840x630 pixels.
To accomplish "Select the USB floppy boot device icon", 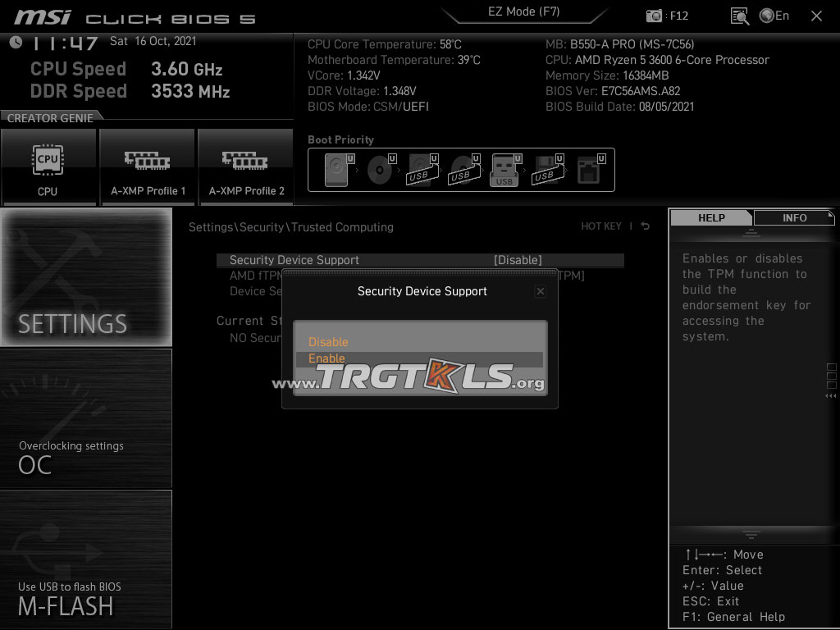I will pos(546,171).
